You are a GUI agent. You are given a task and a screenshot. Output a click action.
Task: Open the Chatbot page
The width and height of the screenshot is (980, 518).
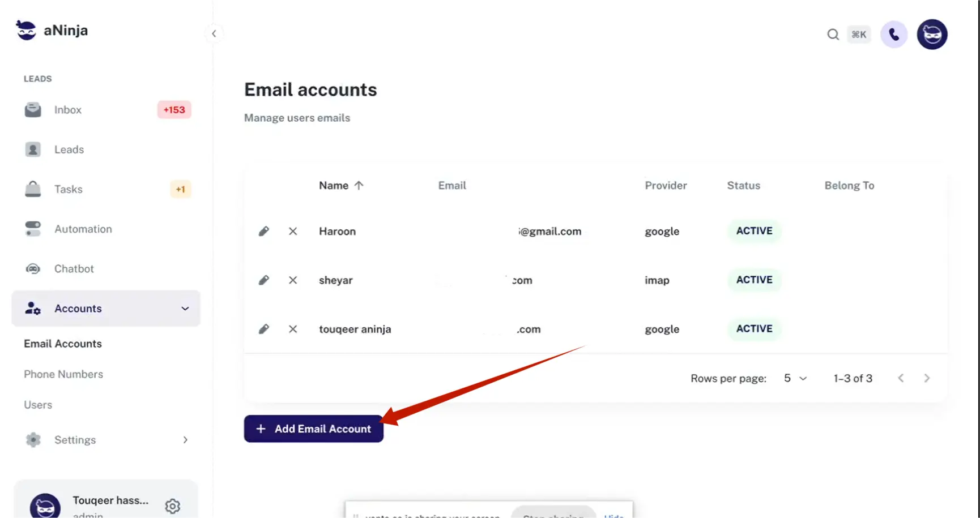[74, 269]
